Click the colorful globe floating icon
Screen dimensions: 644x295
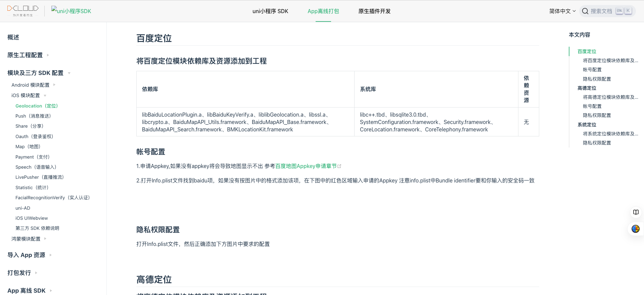click(x=635, y=229)
